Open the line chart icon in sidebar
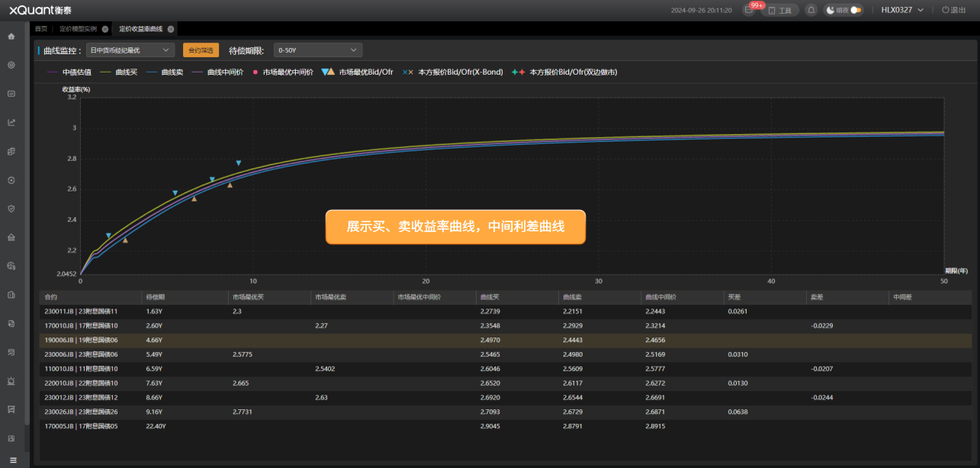The height and width of the screenshot is (468, 980). tap(11, 122)
